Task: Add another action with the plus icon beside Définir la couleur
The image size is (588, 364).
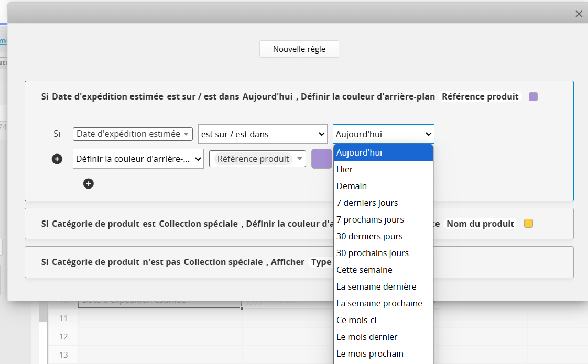Action: (x=57, y=159)
